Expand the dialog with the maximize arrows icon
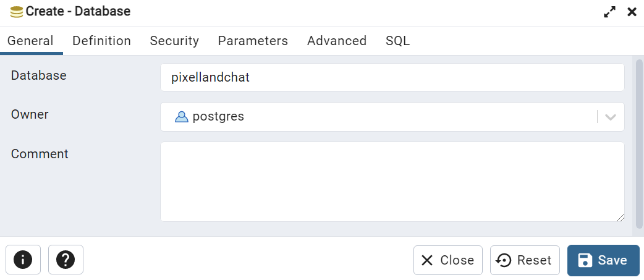This screenshot has width=644, height=280. click(609, 12)
